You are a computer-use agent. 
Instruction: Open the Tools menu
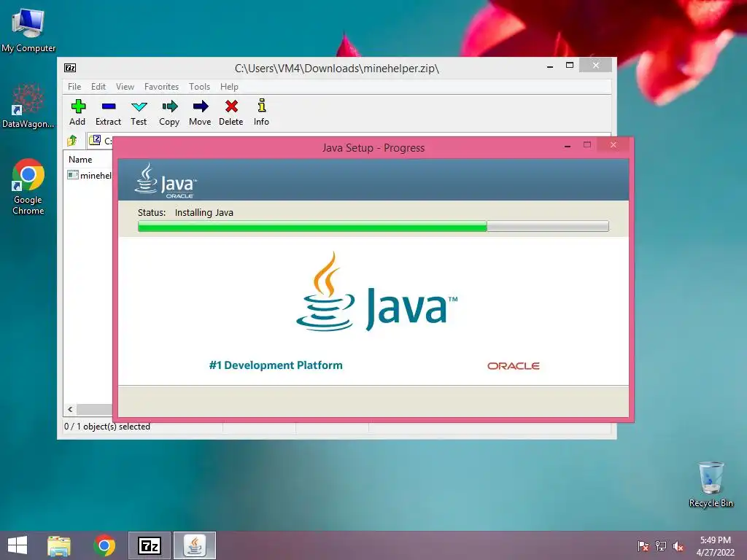(x=199, y=87)
